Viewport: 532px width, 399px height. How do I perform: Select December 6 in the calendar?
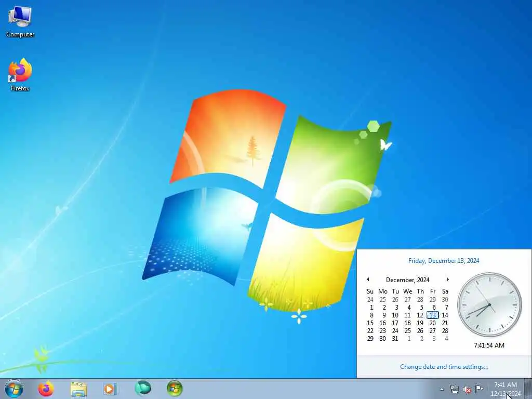click(434, 308)
